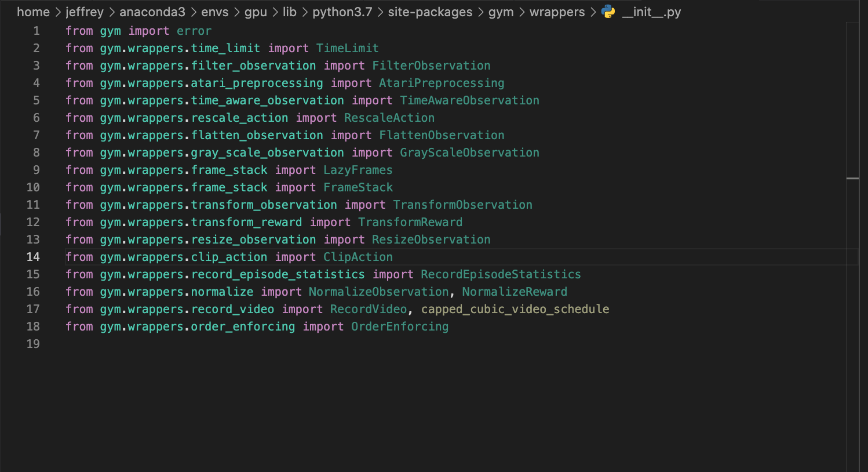The height and width of the screenshot is (472, 868).
Task: Place cursor on "ClipAction" import name
Action: click(x=358, y=257)
